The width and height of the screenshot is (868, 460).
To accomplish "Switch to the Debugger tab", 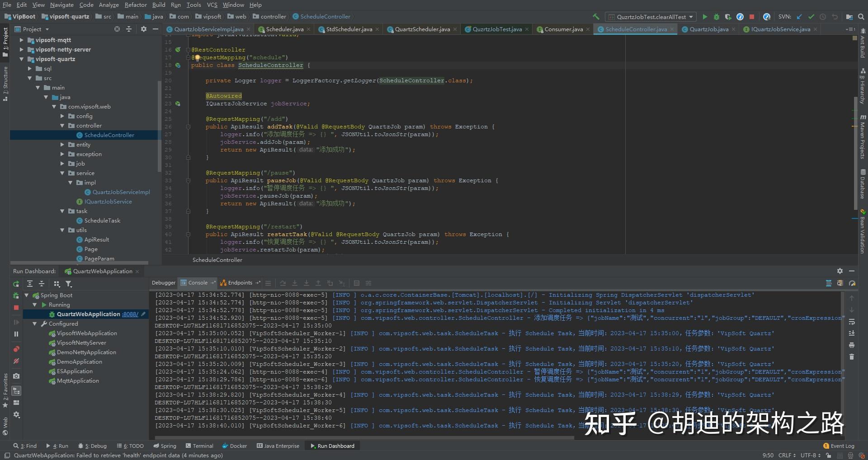I will tap(163, 283).
